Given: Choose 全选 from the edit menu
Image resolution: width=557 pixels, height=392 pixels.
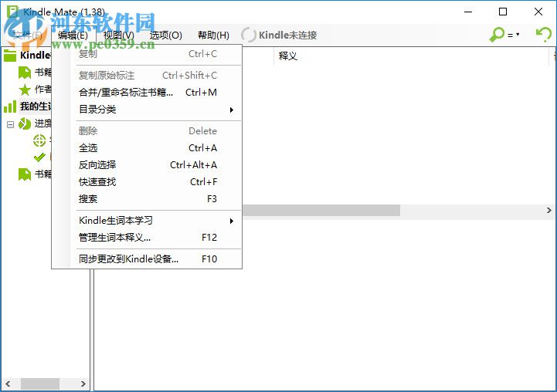Looking at the screenshot, I should coord(148,148).
